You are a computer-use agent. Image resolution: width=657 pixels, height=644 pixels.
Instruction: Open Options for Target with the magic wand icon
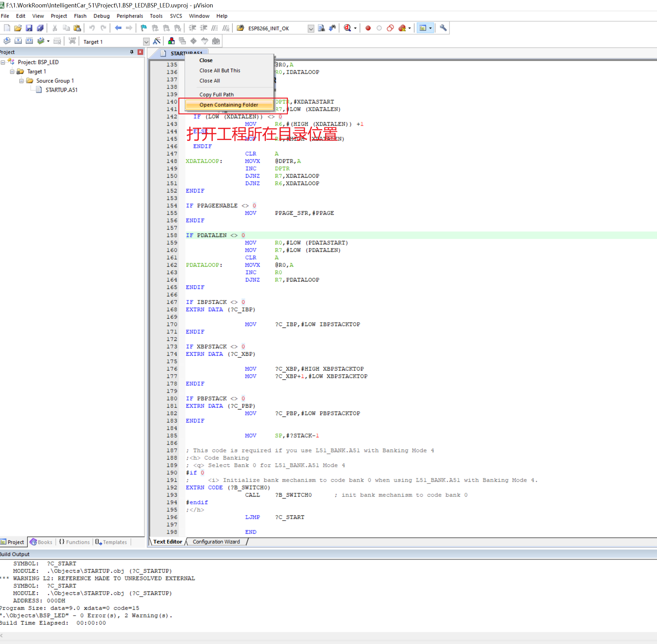tap(157, 41)
